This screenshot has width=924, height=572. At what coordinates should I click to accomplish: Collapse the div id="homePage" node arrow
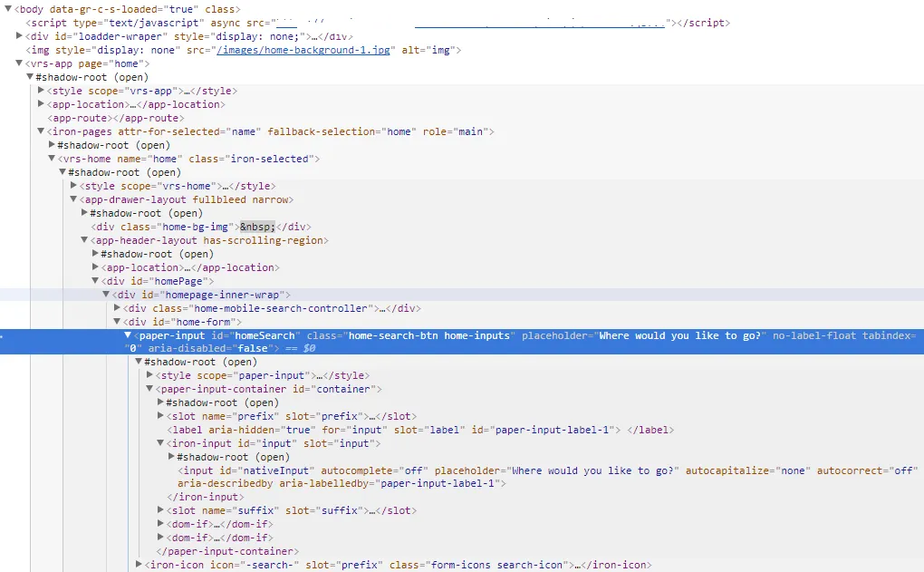95,281
